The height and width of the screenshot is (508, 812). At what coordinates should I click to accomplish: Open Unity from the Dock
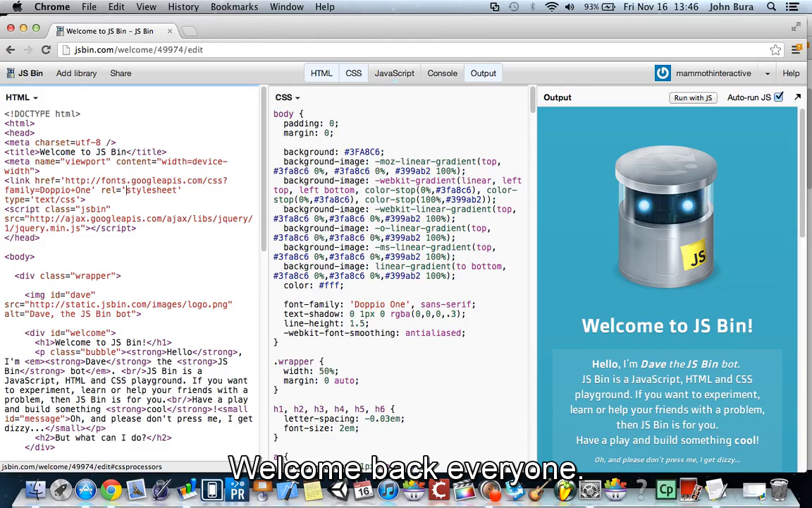click(x=338, y=490)
